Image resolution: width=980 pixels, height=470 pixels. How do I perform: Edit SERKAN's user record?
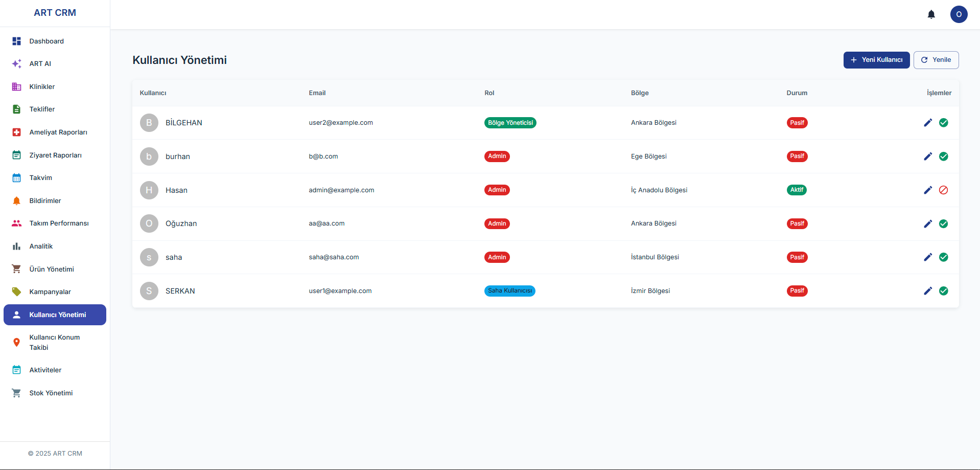click(x=928, y=291)
